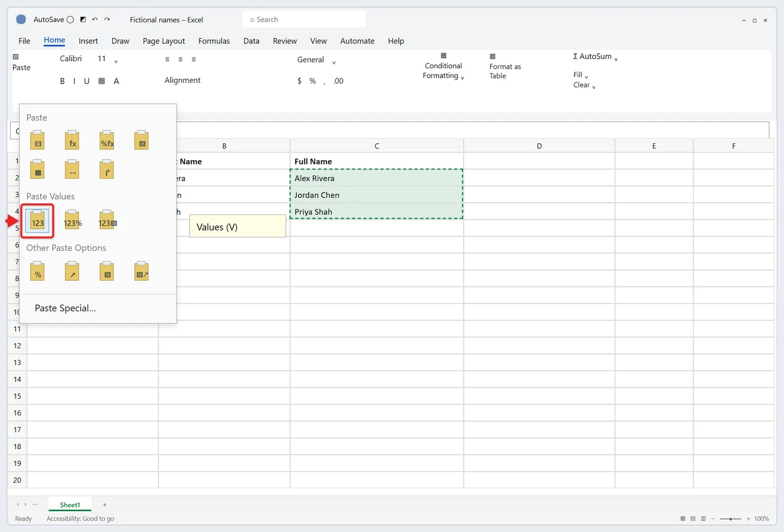This screenshot has width=784, height=532.
Task: Click the Redo arrow in the title bar
Action: [x=107, y=20]
